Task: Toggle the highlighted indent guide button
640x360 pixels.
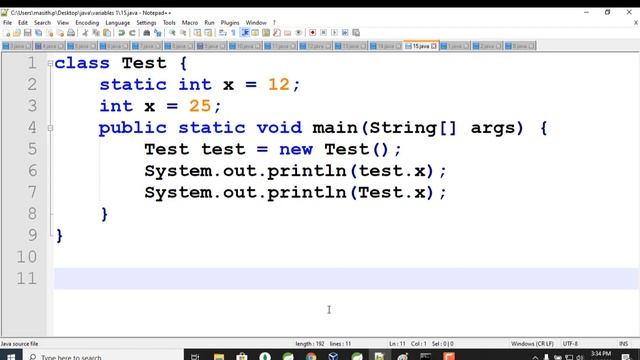Action: 244,33
